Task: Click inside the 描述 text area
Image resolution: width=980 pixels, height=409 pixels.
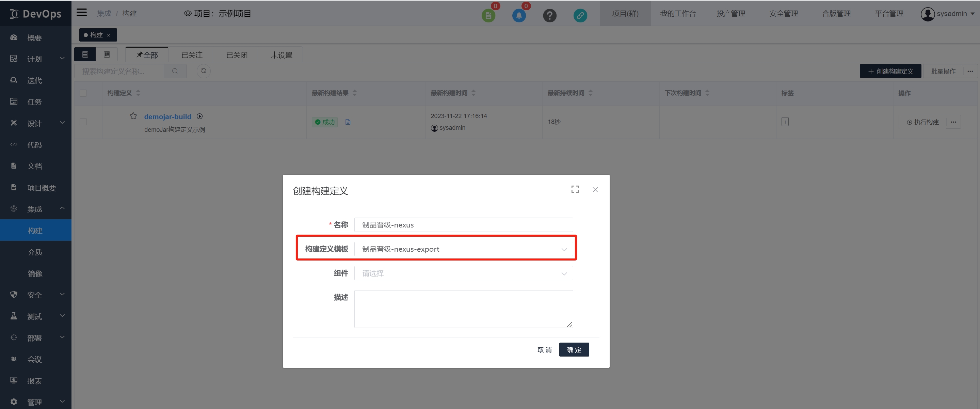Action: [463, 308]
